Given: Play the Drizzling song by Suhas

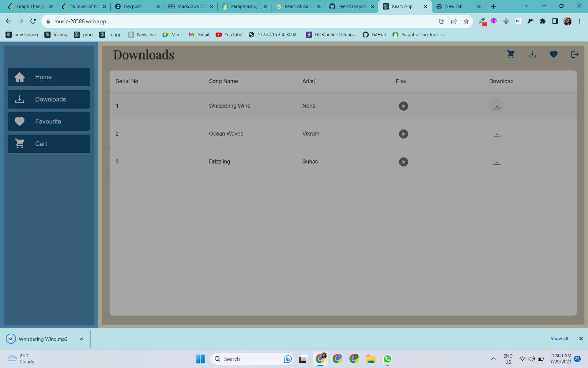Looking at the screenshot, I should pos(403,162).
